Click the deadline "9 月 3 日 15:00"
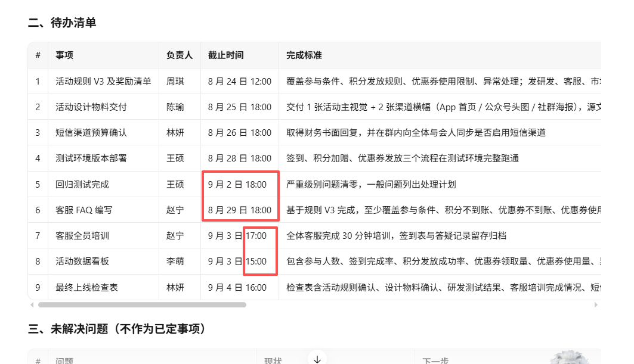 (237, 262)
